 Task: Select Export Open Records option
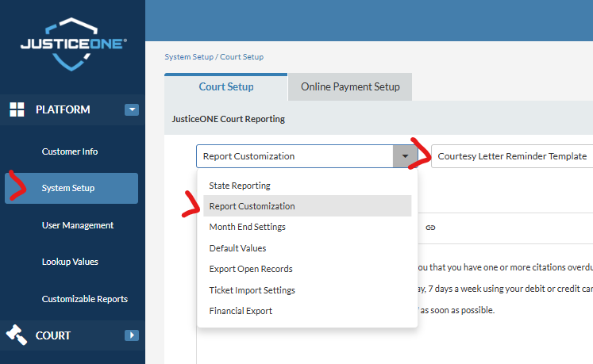coord(307,269)
